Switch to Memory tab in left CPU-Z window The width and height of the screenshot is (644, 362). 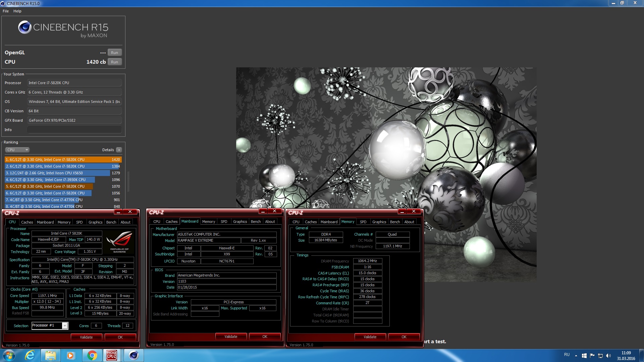[x=64, y=222]
